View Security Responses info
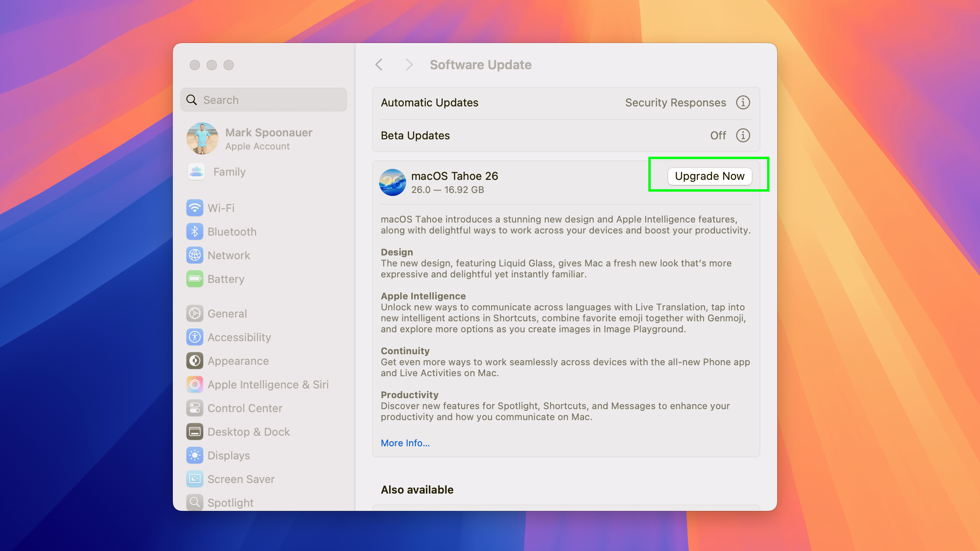980x551 pixels. coord(743,102)
